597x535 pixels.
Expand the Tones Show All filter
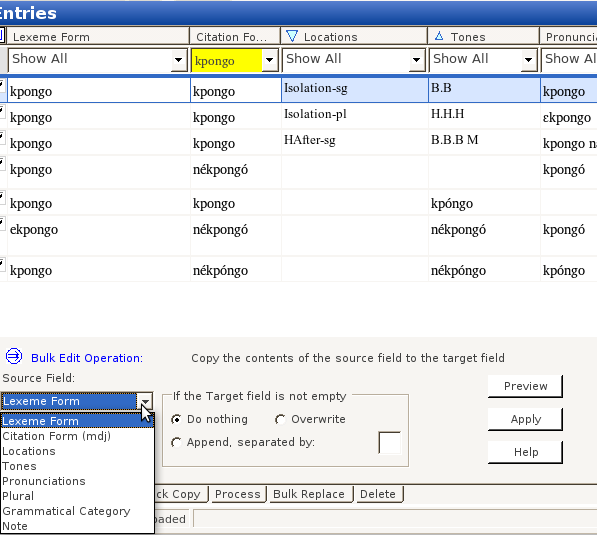pyautogui.click(x=528, y=59)
